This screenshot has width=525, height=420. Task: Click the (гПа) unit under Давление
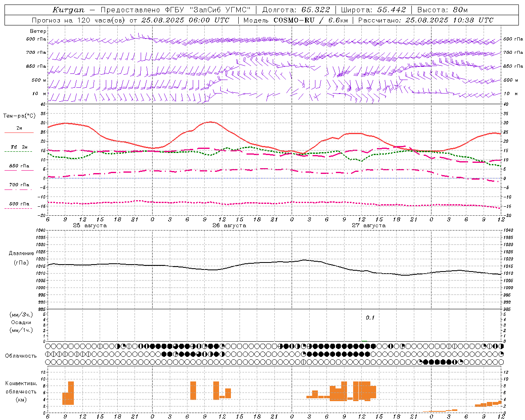(x=21, y=263)
